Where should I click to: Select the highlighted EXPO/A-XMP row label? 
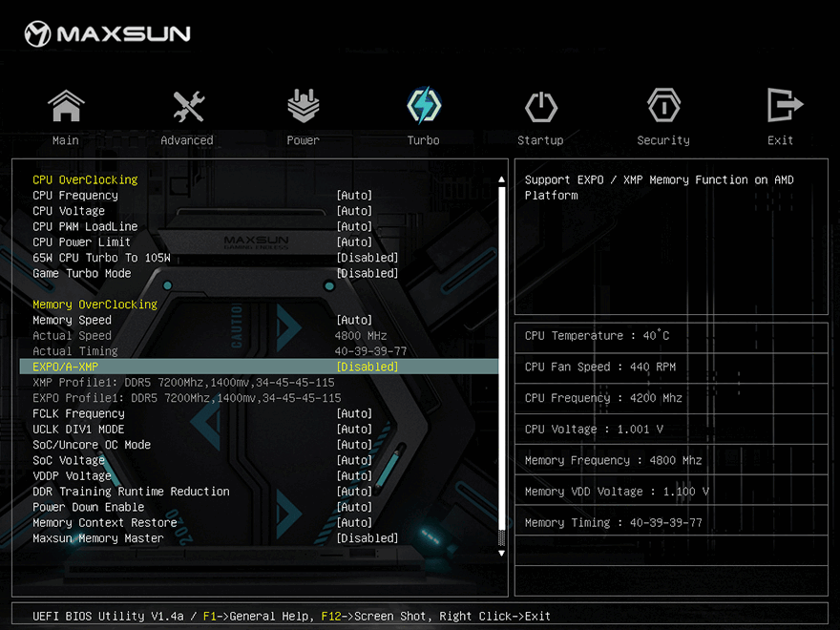[65, 367]
